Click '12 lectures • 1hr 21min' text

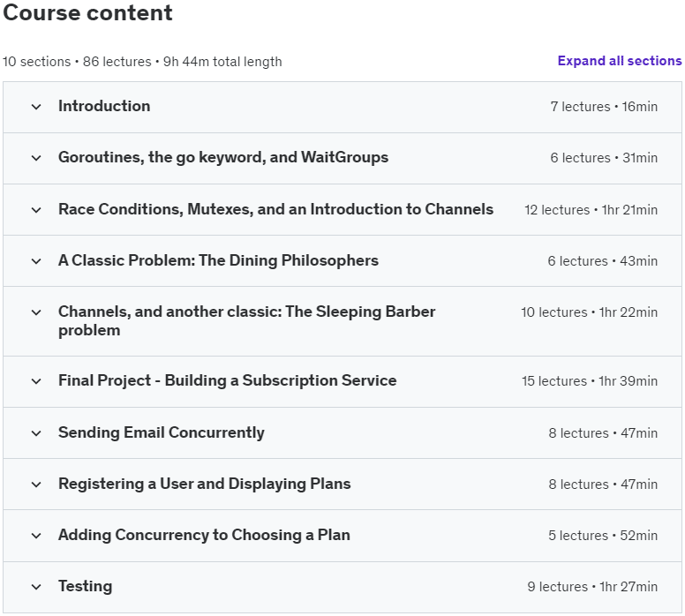pyautogui.click(x=591, y=210)
